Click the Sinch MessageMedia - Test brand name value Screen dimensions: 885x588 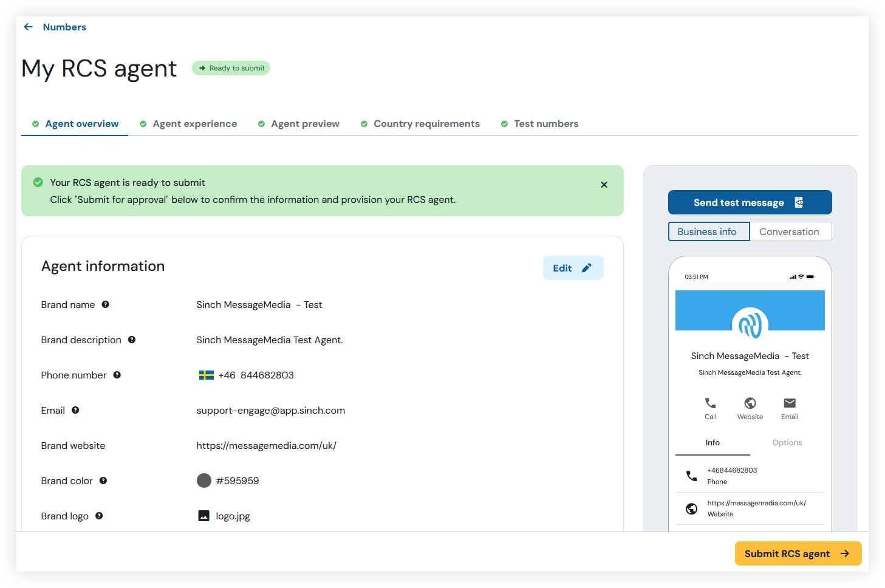point(259,305)
